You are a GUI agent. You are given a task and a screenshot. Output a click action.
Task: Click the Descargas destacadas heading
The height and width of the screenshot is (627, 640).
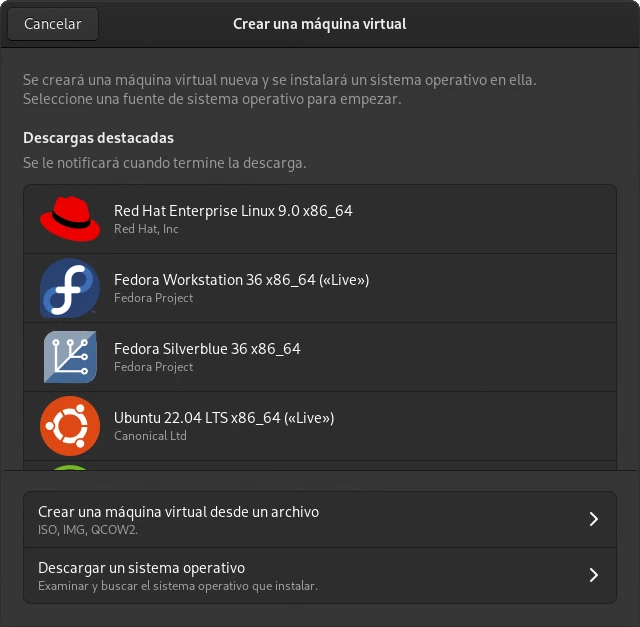(98, 138)
